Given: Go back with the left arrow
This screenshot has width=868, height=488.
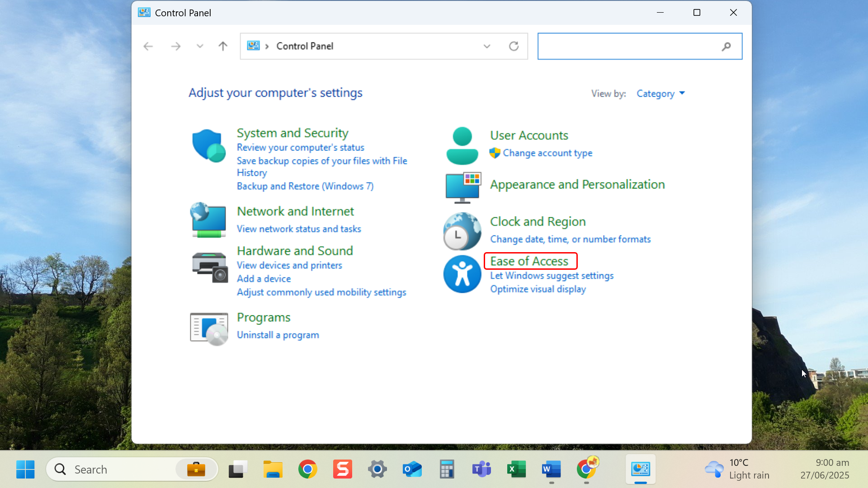Looking at the screenshot, I should pyautogui.click(x=148, y=46).
